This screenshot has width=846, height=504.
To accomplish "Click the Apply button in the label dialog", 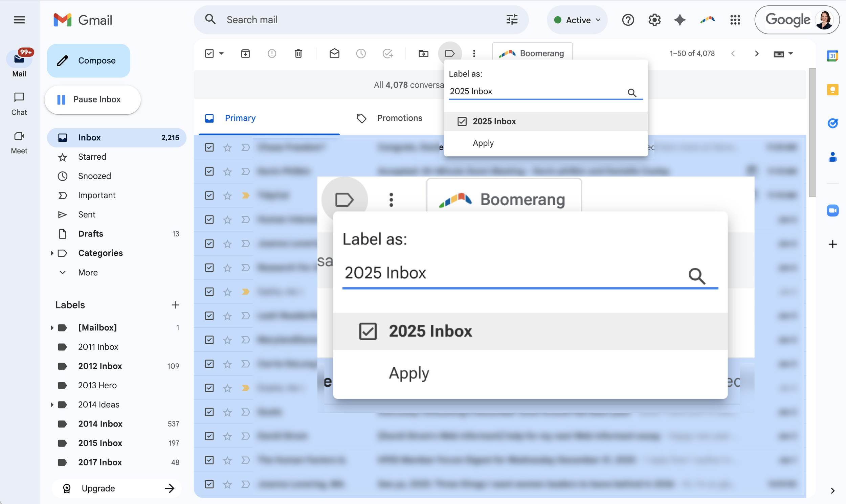I will 483,143.
